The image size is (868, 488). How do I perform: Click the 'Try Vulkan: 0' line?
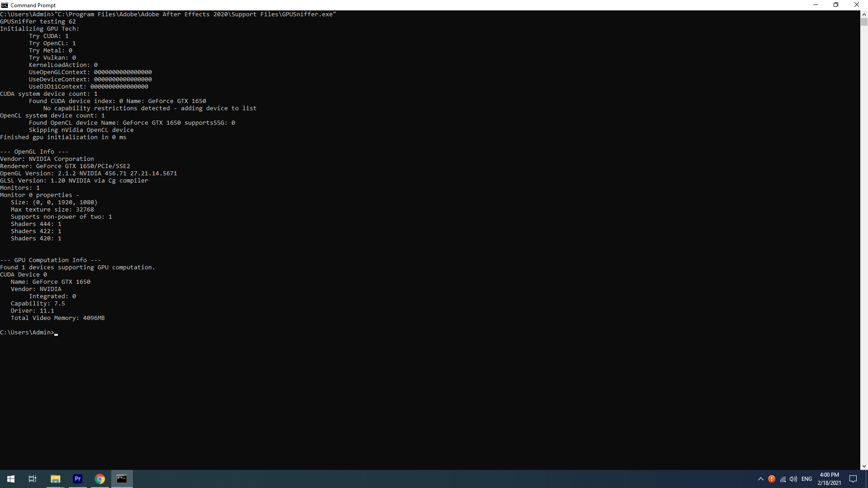point(52,58)
